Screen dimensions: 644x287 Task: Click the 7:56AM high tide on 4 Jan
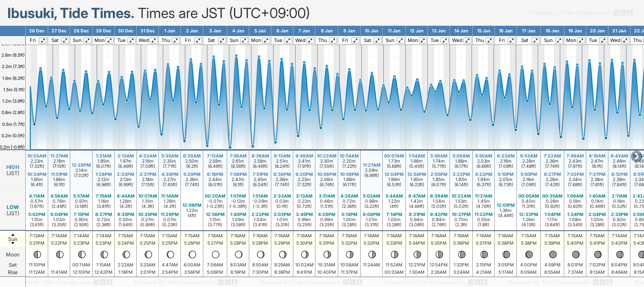point(238,156)
